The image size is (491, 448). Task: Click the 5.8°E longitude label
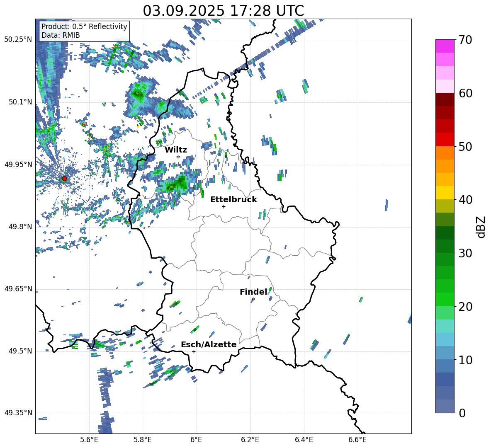click(143, 440)
